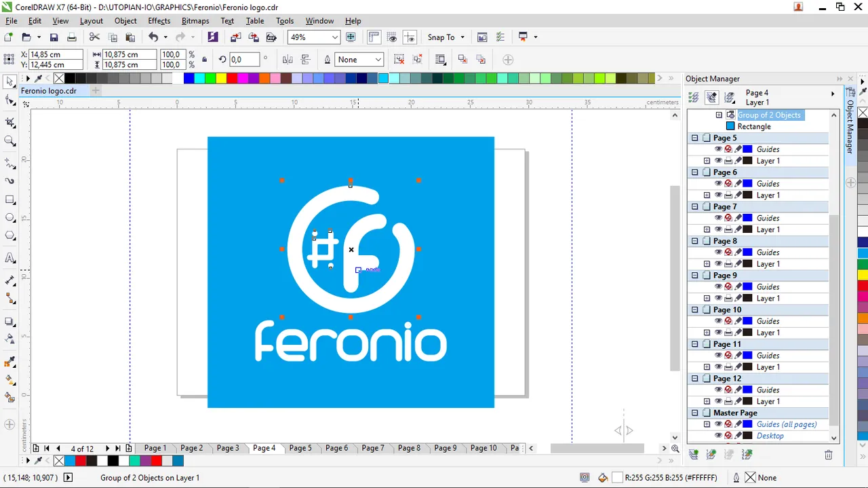Switch to Page 7 tab
This screenshot has height=488, width=868.
(x=373, y=448)
